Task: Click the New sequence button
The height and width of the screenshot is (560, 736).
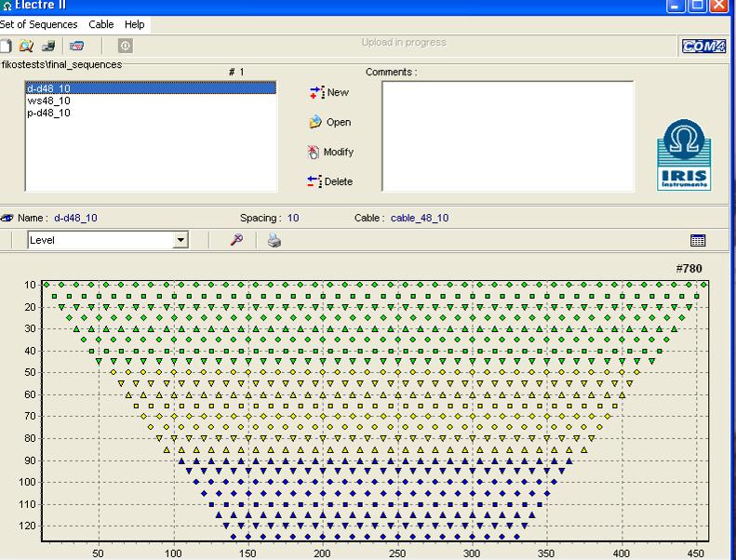Action: click(x=329, y=92)
